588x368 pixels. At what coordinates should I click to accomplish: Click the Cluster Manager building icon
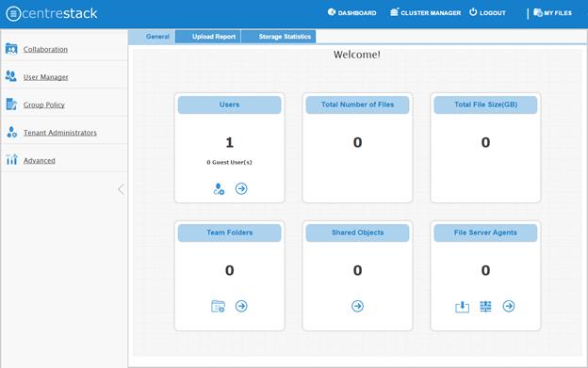pos(394,12)
